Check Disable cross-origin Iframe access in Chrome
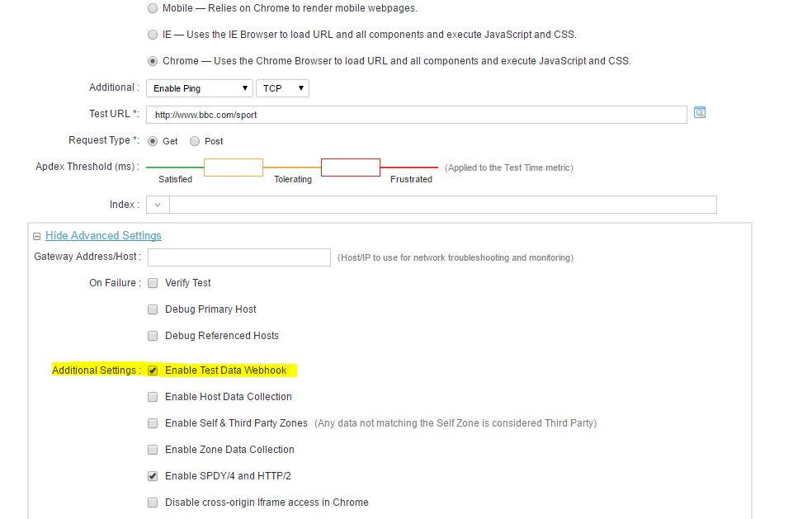The width and height of the screenshot is (812, 519). coord(152,502)
